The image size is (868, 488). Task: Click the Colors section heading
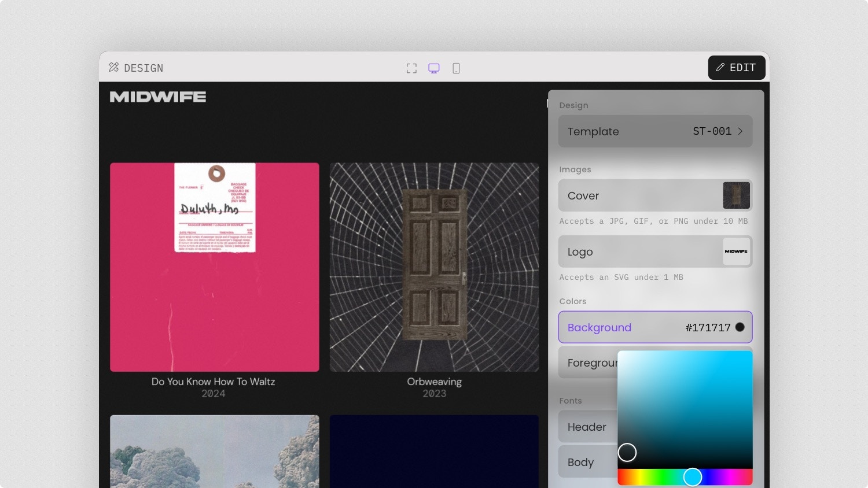point(572,301)
